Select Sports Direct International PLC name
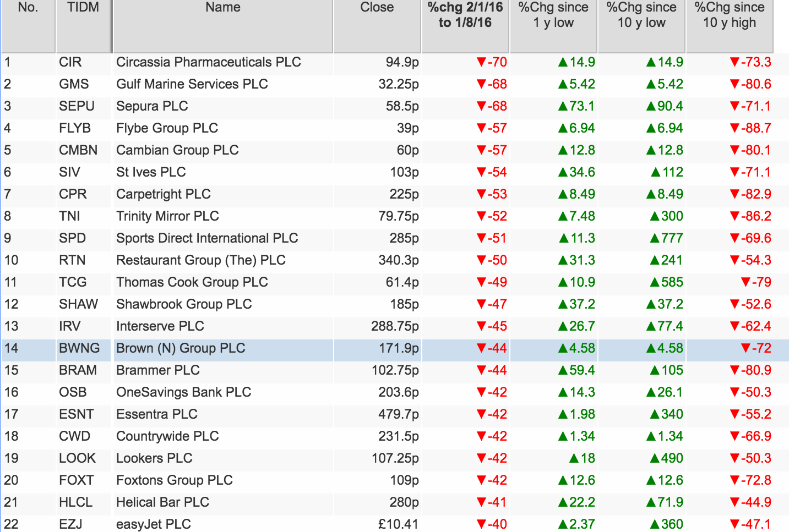This screenshot has height=532, width=789. pyautogui.click(x=207, y=238)
